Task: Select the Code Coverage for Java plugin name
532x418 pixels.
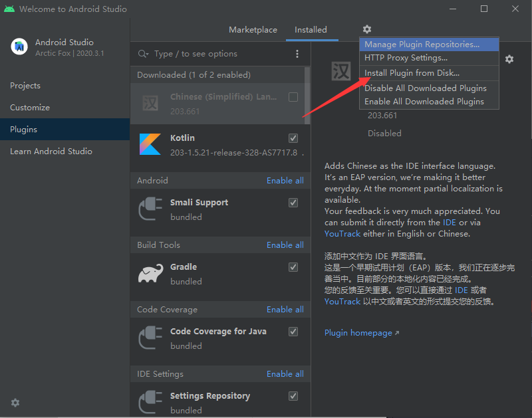Action: coord(218,332)
